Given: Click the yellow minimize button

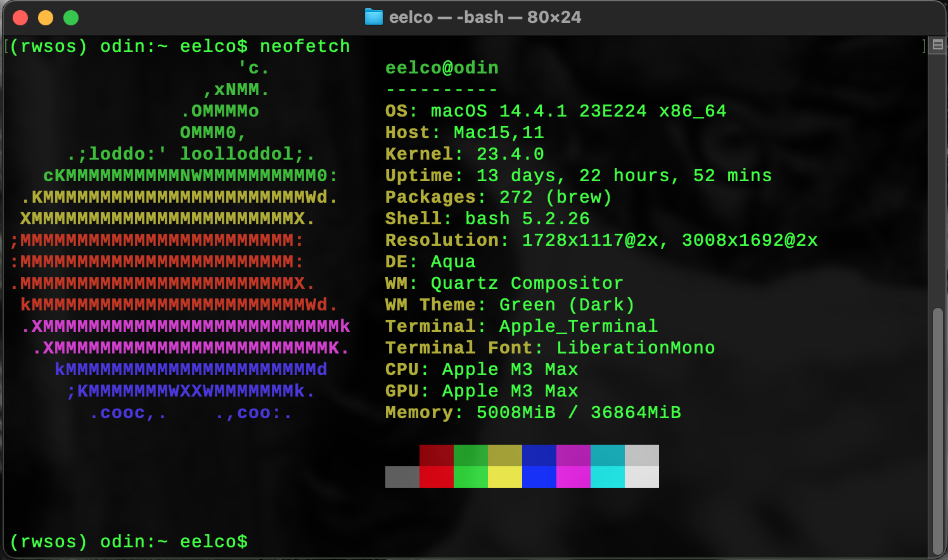Looking at the screenshot, I should coord(44,18).
